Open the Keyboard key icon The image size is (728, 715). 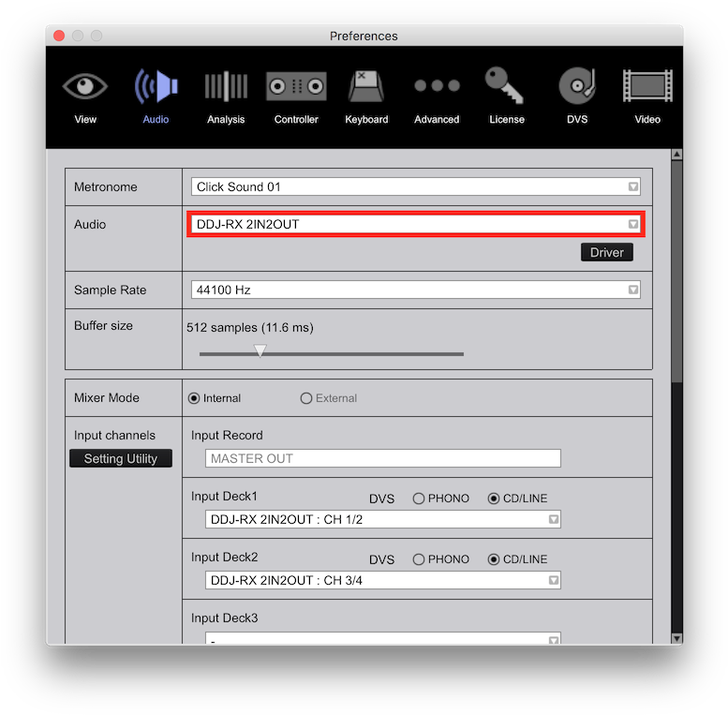366,86
